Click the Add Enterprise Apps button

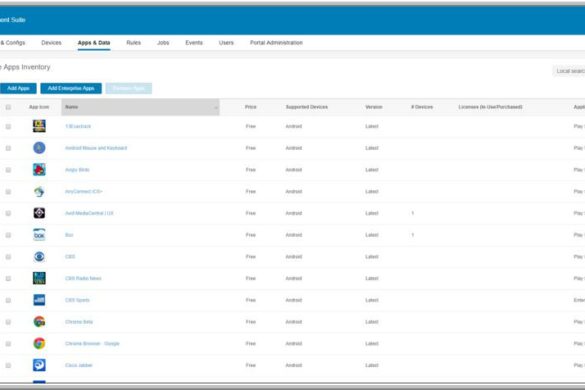[x=71, y=88]
